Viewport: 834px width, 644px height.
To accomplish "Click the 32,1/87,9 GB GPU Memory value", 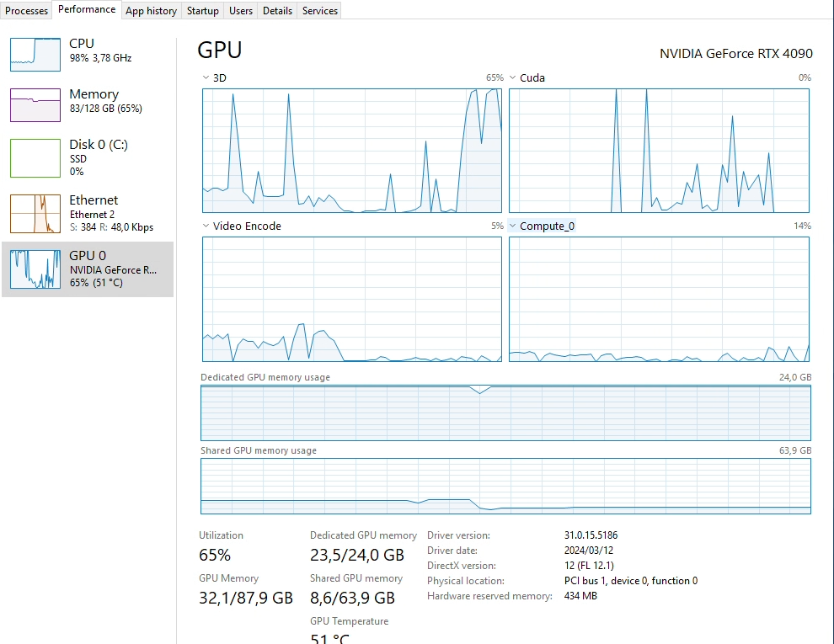I will [x=246, y=599].
